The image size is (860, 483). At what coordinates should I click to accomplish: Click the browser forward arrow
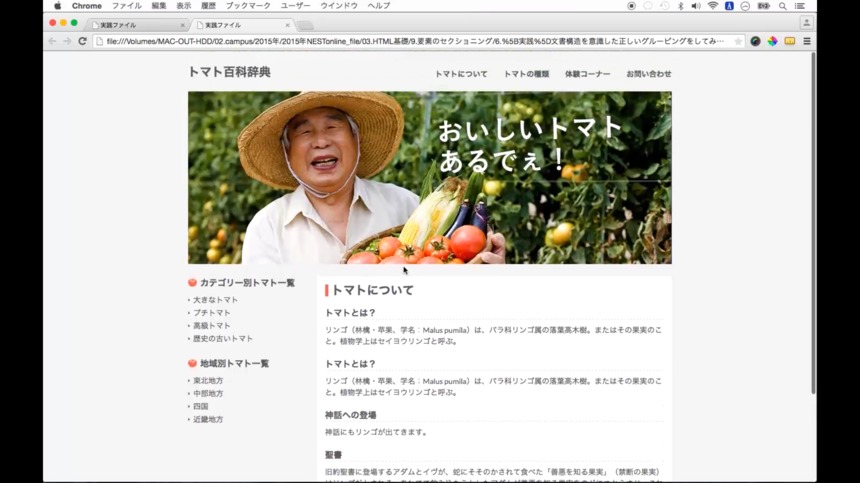click(x=67, y=41)
